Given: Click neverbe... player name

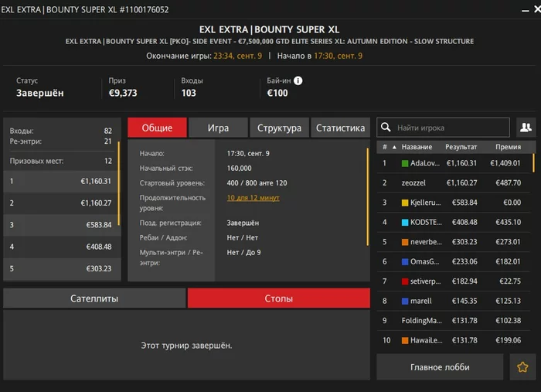Looking at the screenshot, I should pos(426,242).
